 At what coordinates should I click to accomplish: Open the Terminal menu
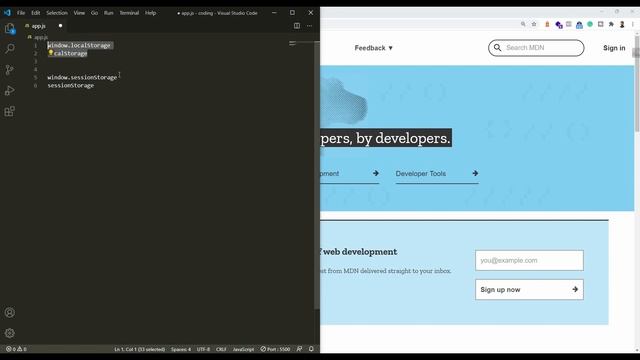coord(129,13)
